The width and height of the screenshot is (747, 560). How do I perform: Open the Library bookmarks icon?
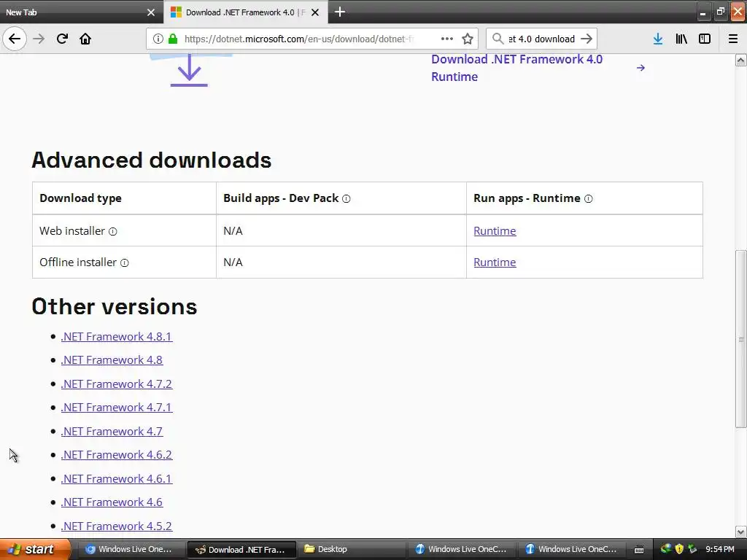tap(681, 39)
